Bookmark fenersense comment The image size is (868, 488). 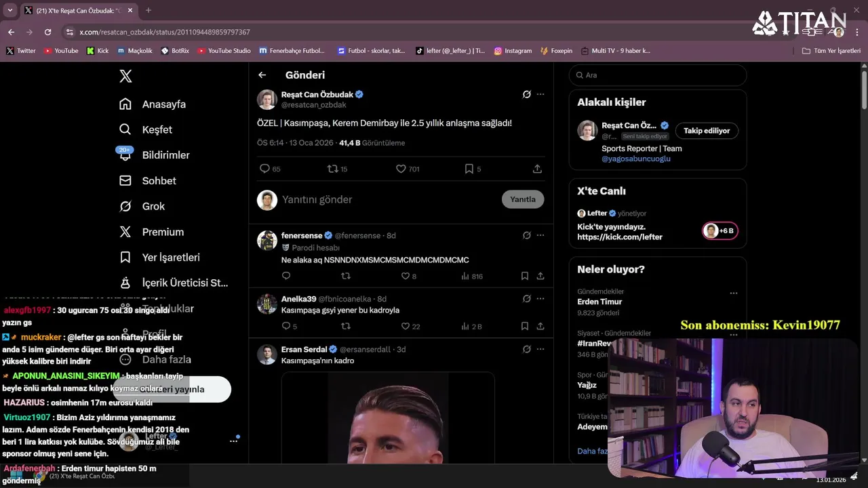[525, 276]
